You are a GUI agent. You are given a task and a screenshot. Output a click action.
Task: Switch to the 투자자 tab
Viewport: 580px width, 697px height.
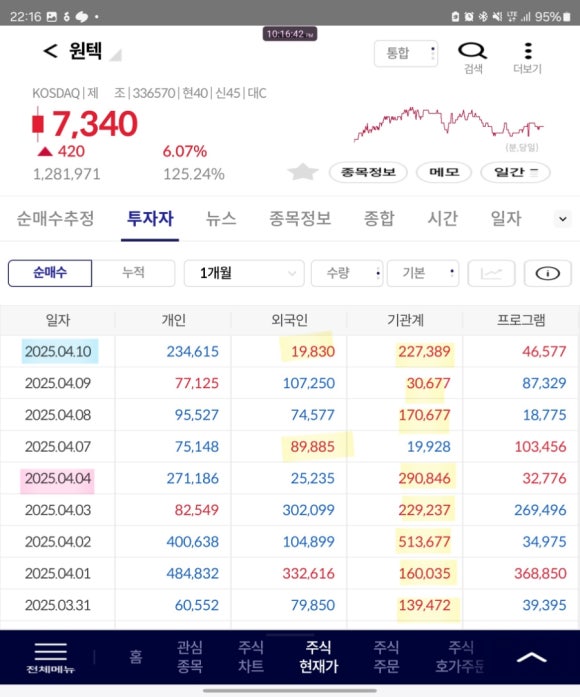point(150,219)
